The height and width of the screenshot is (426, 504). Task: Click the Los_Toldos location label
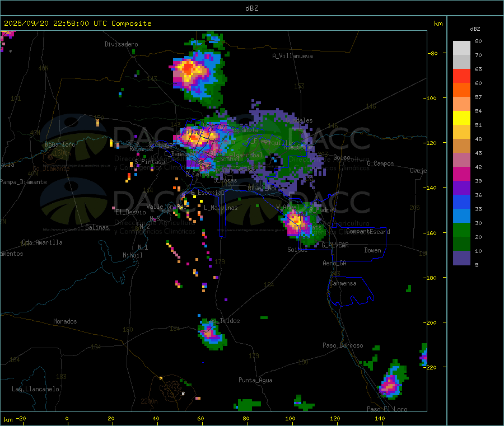[x=223, y=321]
